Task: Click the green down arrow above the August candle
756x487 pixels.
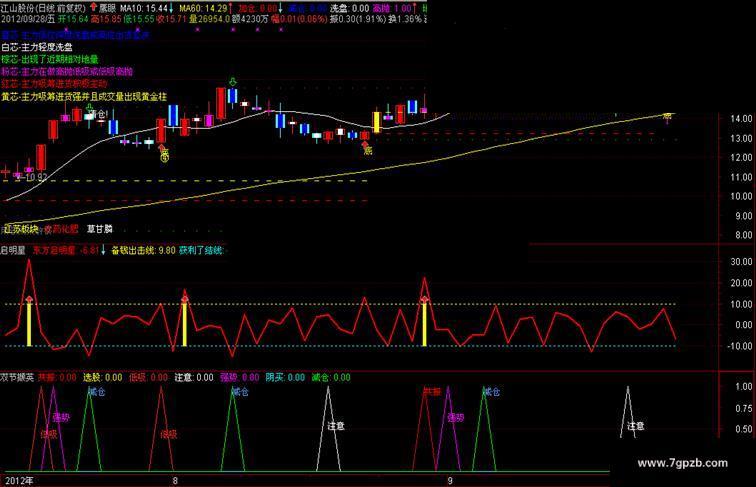Action: click(233, 81)
